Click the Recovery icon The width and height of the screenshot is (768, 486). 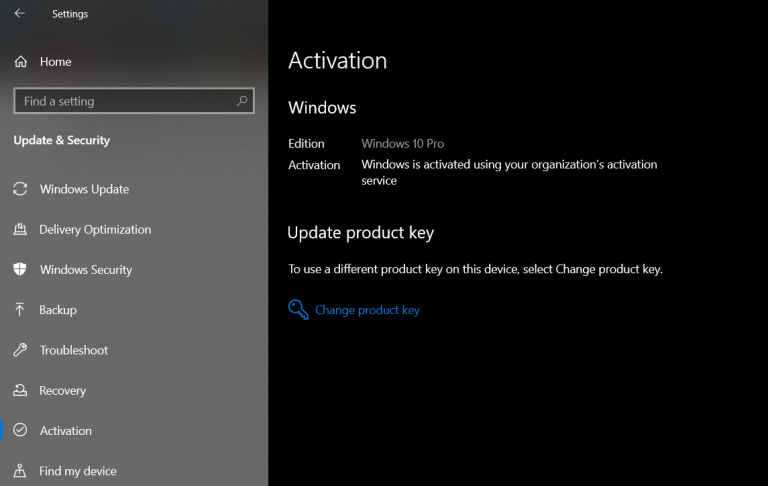(x=20, y=390)
